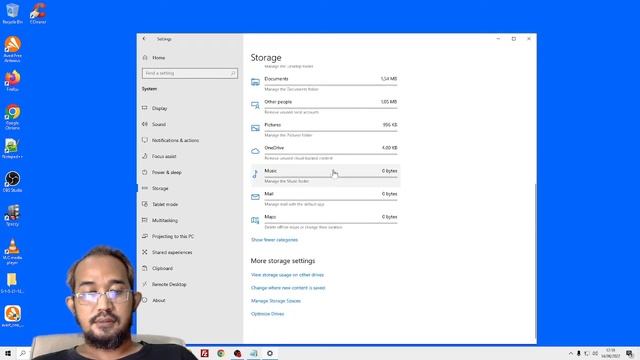This screenshot has width=640, height=360.
Task: Open the Focus assist icon entry
Action: 144,156
